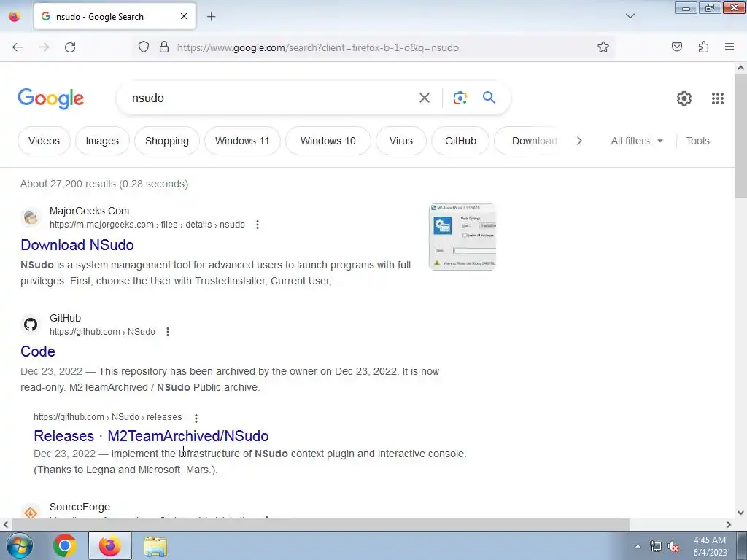Image resolution: width=747 pixels, height=560 pixels.
Task: Refine search with Virus chip
Action: click(400, 141)
